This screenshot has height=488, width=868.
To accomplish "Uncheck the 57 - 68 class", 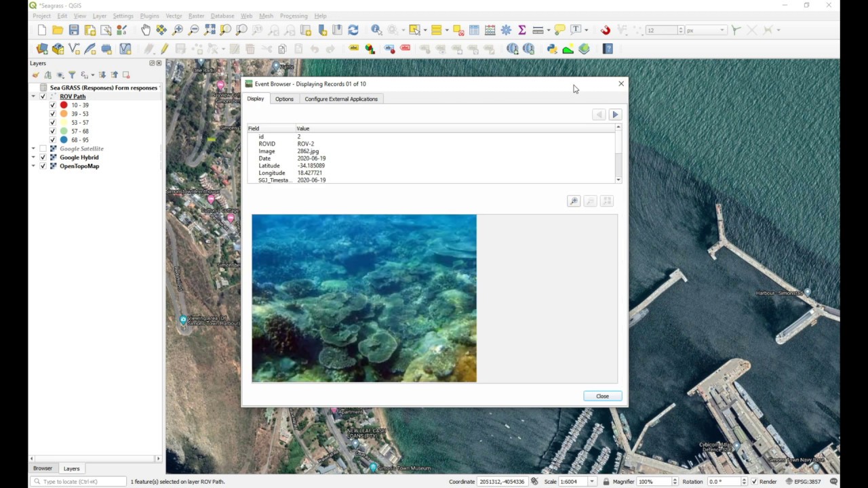I will (52, 131).
